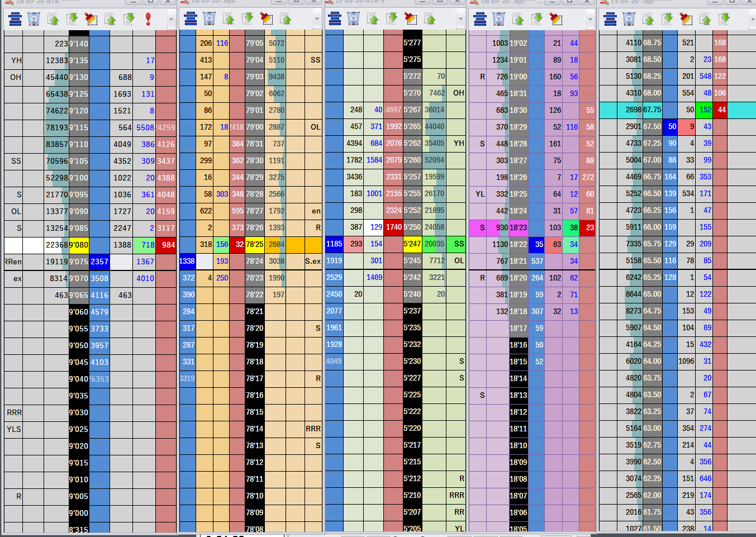This screenshot has height=537, width=756.
Task: Click green up-arrow icon in UB toolbar
Action: point(519,20)
